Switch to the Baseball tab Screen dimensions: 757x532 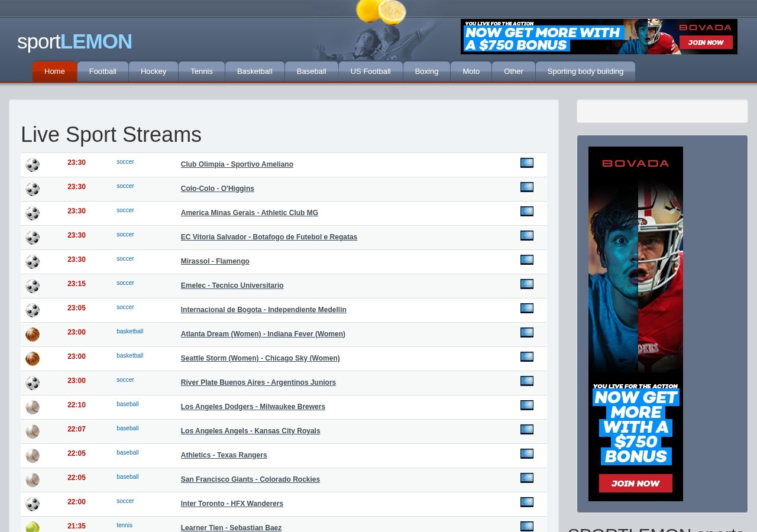312,72
